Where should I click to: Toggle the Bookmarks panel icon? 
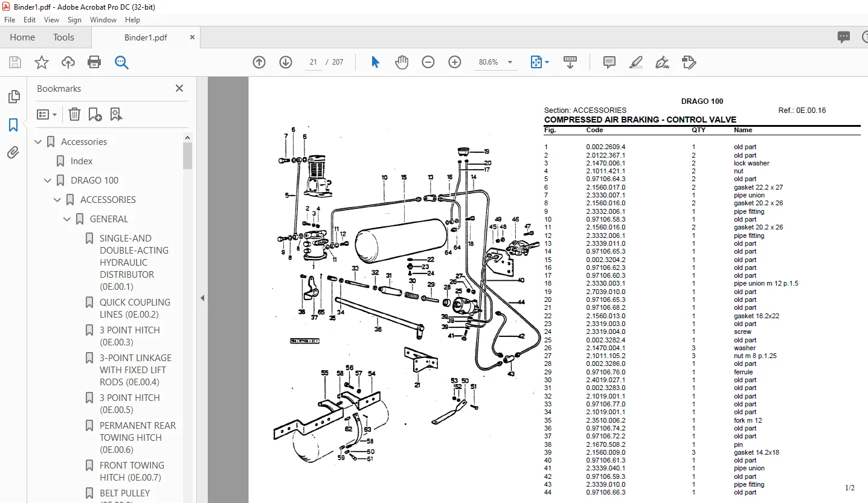pyautogui.click(x=13, y=125)
